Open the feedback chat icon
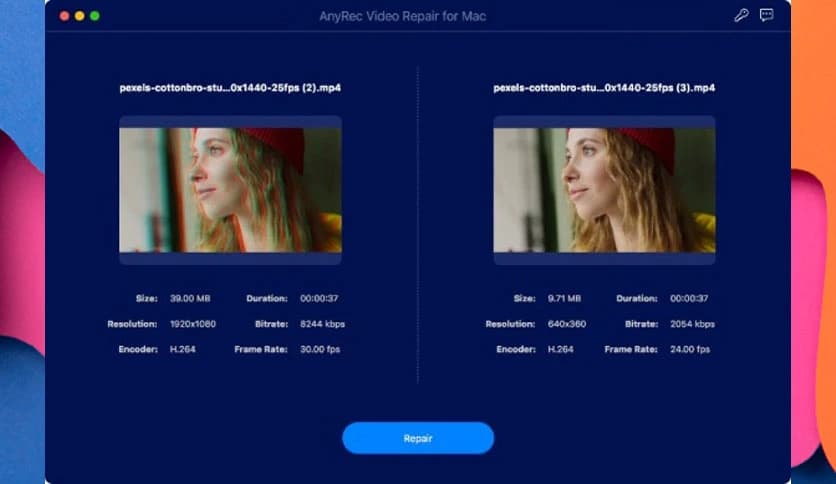836x484 pixels. 767,15
